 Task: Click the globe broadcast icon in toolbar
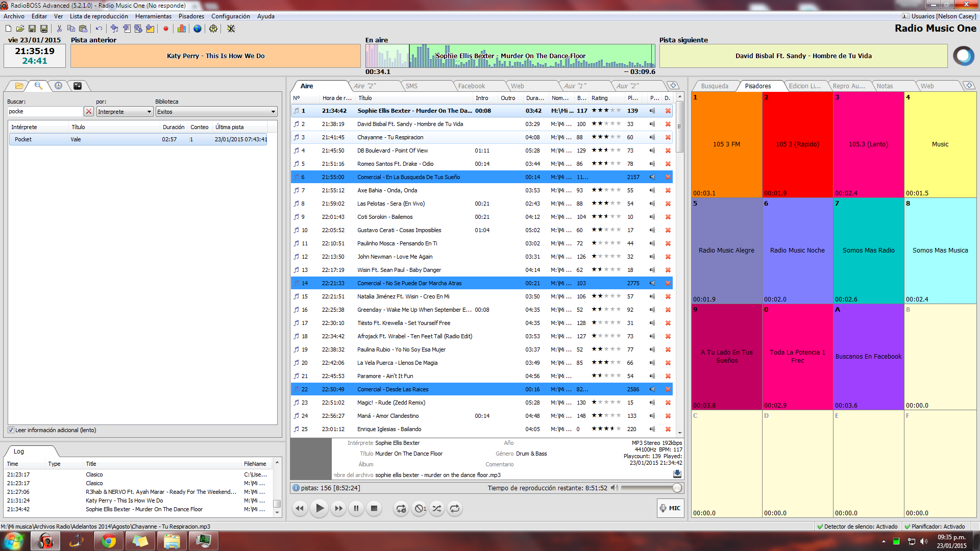pos(198,29)
